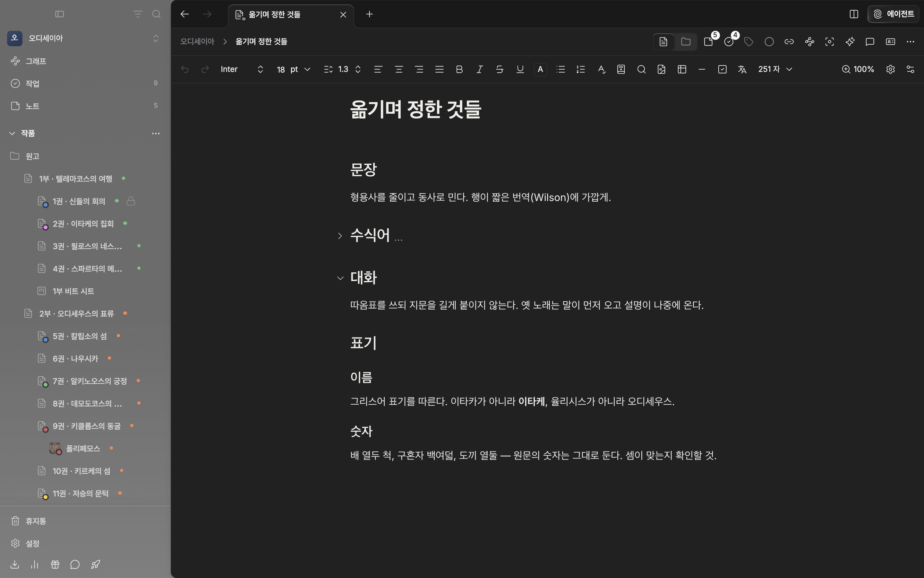Open the AI sparkle icon

click(x=850, y=42)
